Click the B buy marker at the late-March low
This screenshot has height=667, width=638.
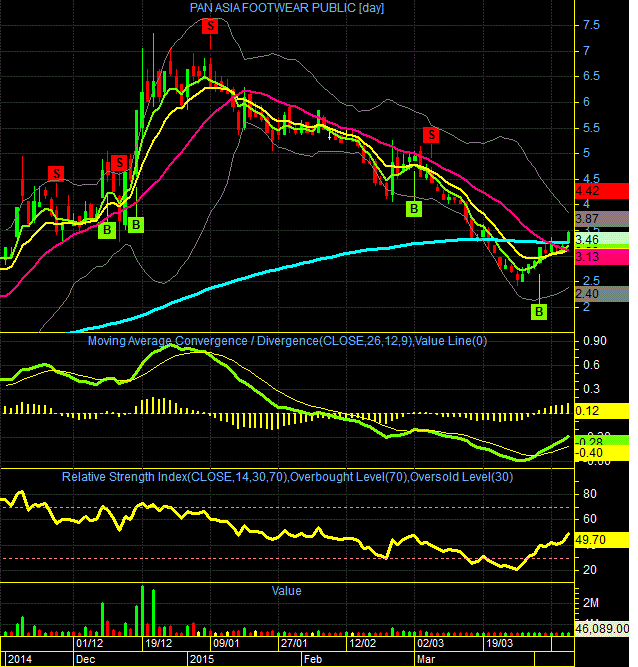click(539, 312)
